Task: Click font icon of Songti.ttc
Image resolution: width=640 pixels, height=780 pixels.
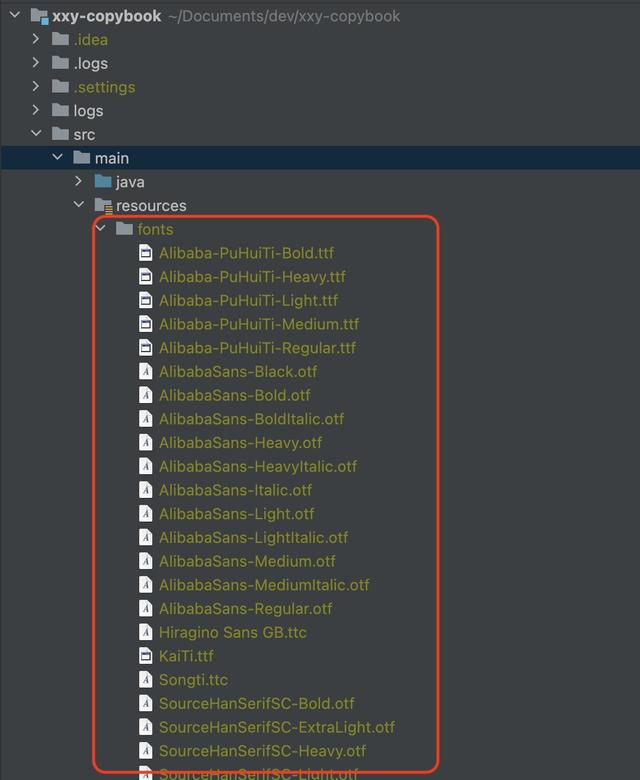Action: [x=146, y=680]
